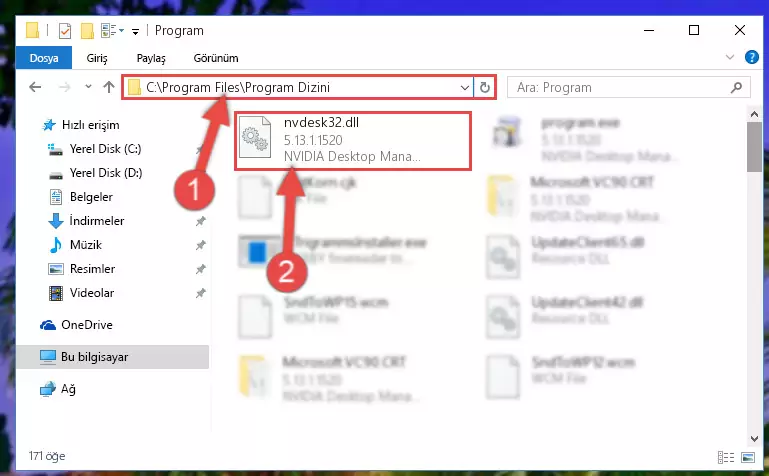Viewport: 769px width, 476px height.
Task: Open the Paylaş ribbon tab
Action: coord(151,58)
